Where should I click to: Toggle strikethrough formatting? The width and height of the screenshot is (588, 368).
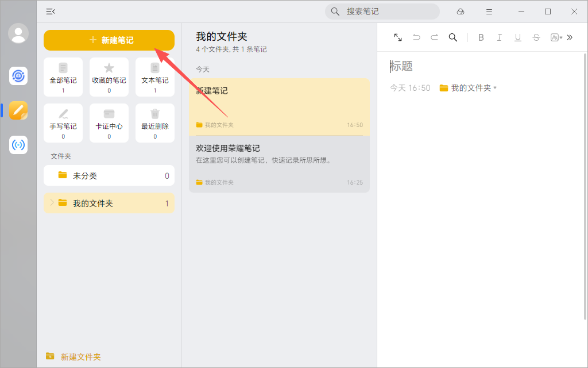[x=536, y=37]
